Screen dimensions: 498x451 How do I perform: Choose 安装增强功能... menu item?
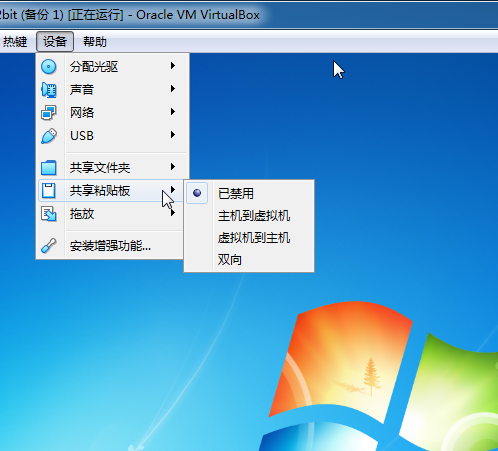click(x=111, y=246)
